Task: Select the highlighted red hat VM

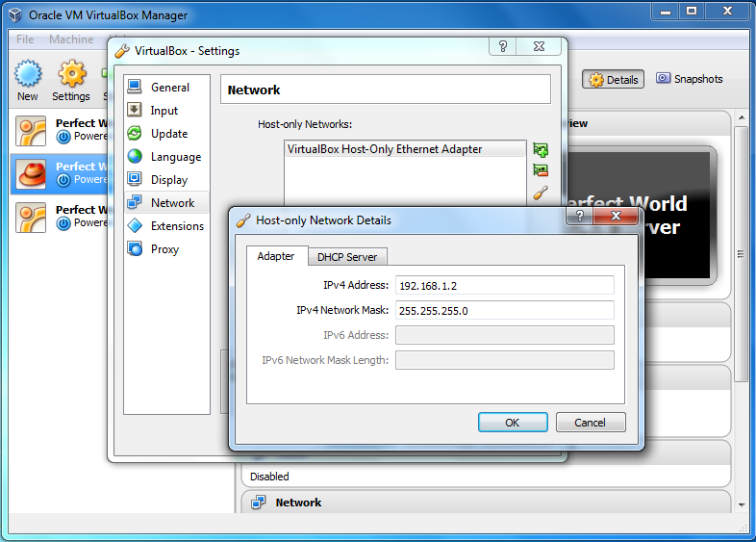Action: coord(61,173)
